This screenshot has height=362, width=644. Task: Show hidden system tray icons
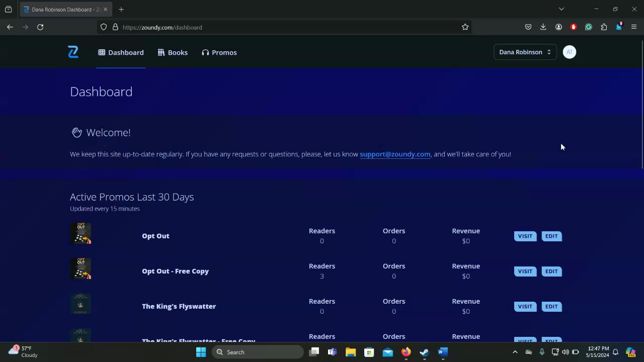tap(515, 352)
